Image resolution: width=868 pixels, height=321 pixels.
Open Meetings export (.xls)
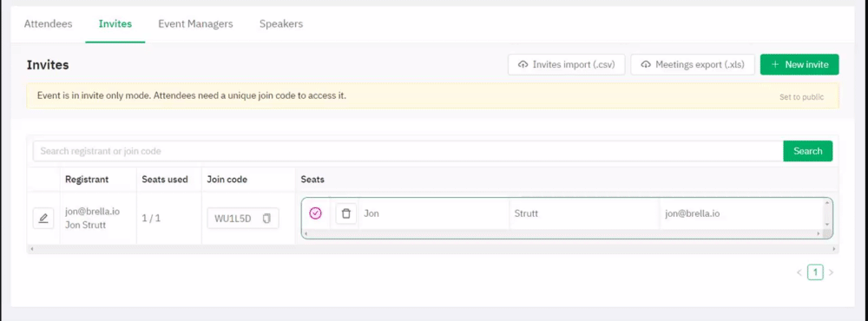(x=694, y=65)
